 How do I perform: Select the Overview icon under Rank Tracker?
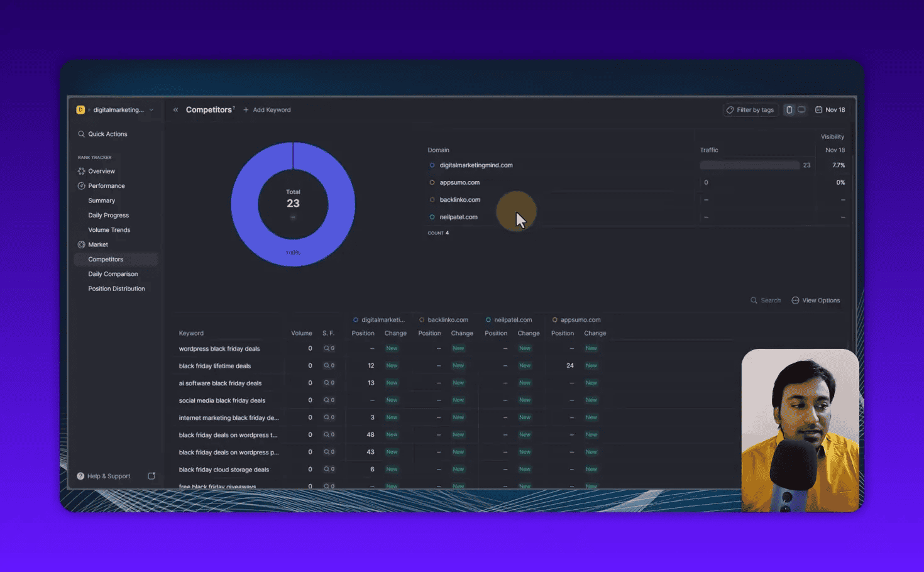(81, 171)
